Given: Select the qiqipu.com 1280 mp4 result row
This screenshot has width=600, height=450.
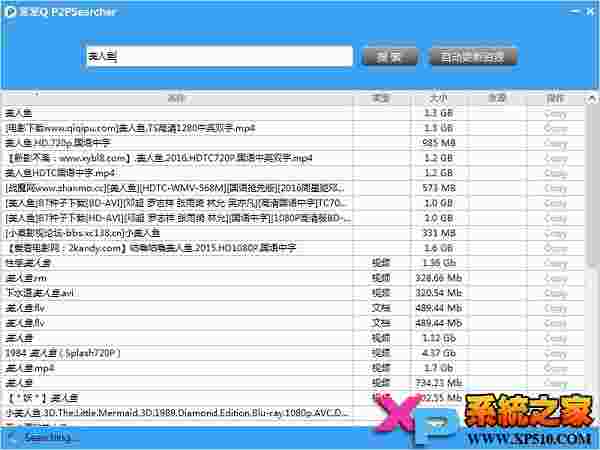Looking at the screenshot, I should (293, 128).
